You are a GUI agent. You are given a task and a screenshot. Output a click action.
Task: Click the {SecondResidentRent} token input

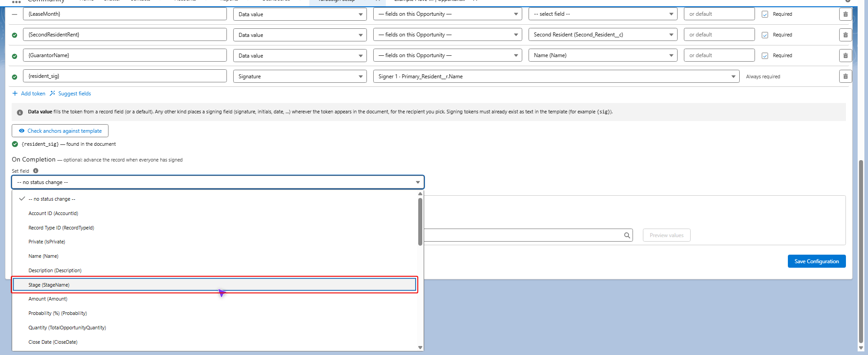pyautogui.click(x=125, y=35)
